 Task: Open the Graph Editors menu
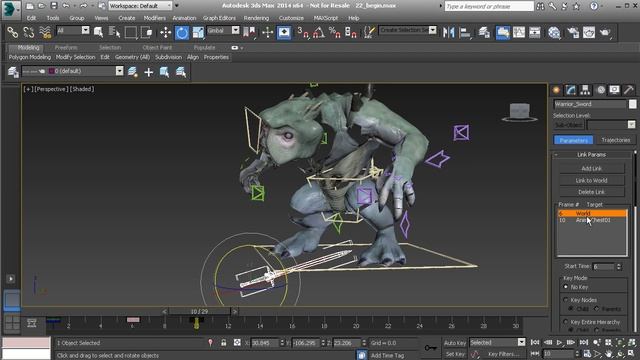point(219,18)
